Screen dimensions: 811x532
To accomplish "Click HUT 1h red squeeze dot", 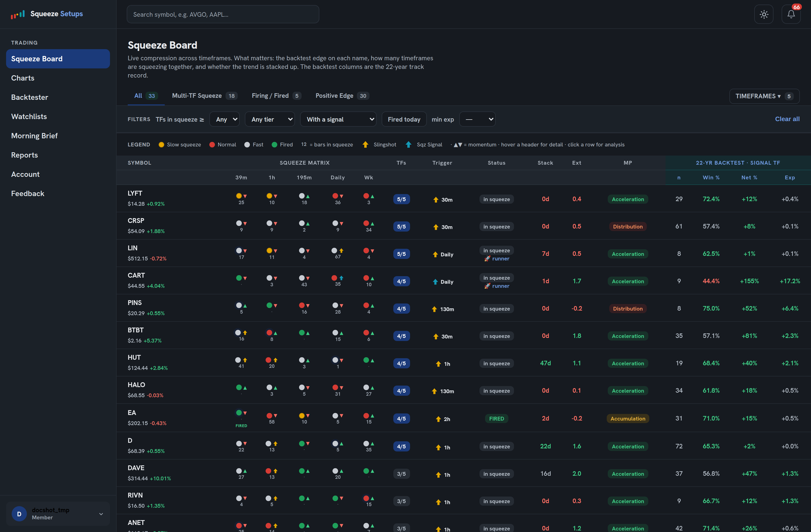I will (268, 360).
